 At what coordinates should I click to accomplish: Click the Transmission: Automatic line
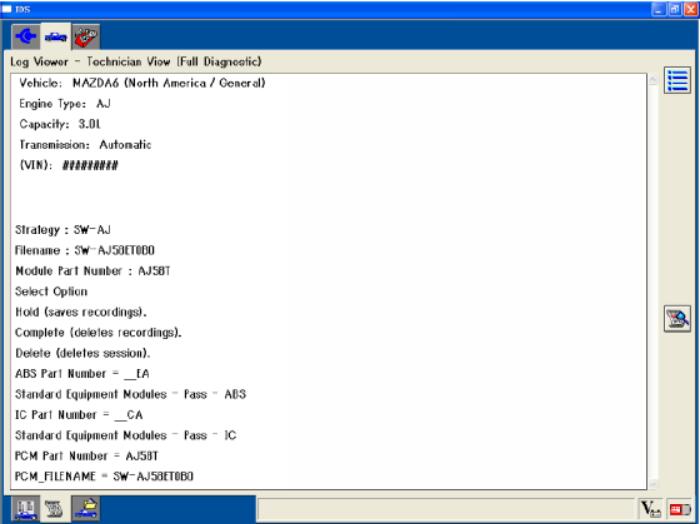coord(85,145)
